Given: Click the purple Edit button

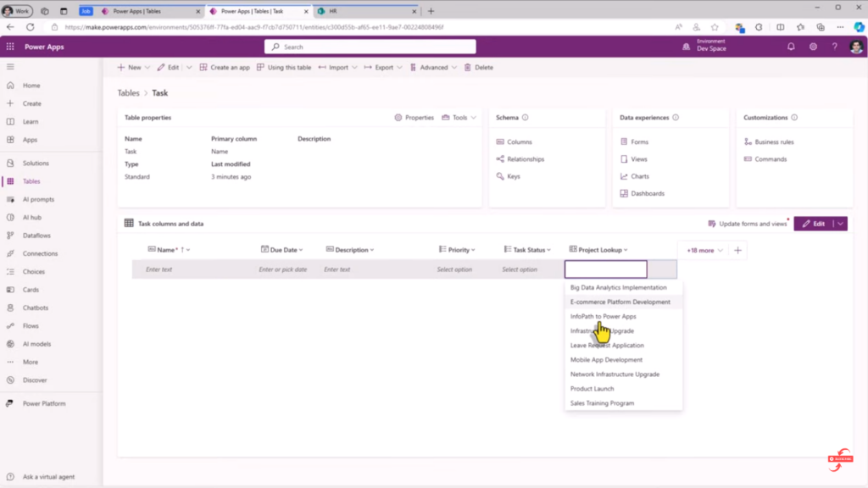Looking at the screenshot, I should 814,224.
